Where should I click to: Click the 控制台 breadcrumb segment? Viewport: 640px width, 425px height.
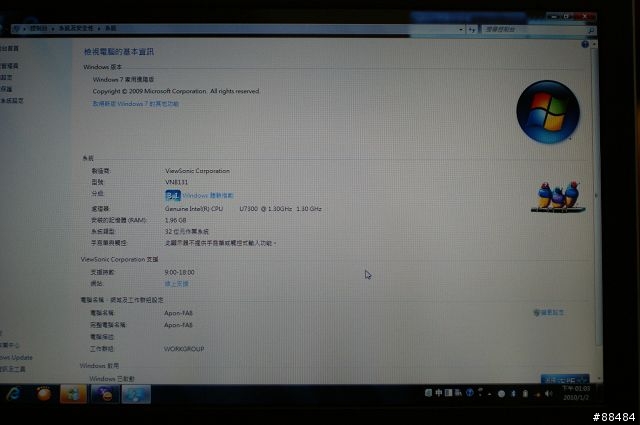[38, 29]
